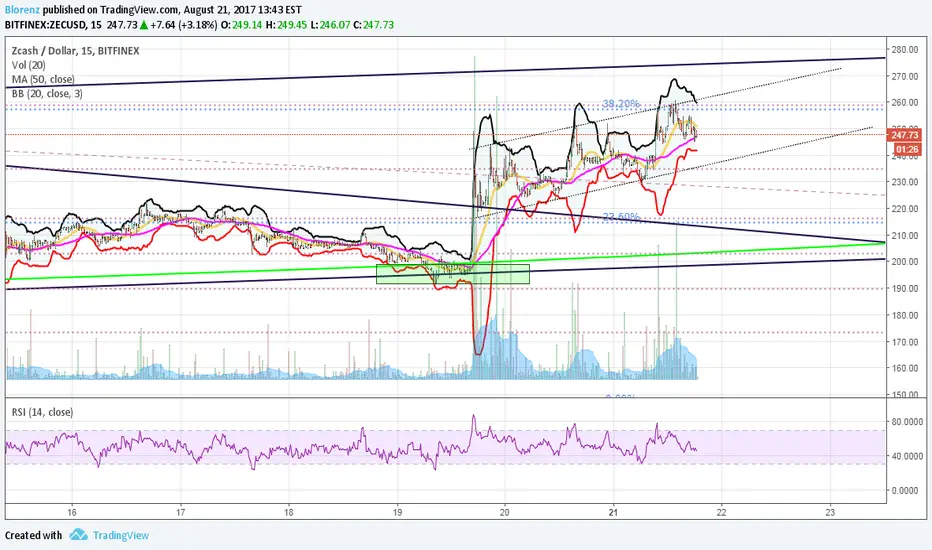
Task: Click the 23.60% Fibonacci level label
Action: pyautogui.click(x=621, y=217)
